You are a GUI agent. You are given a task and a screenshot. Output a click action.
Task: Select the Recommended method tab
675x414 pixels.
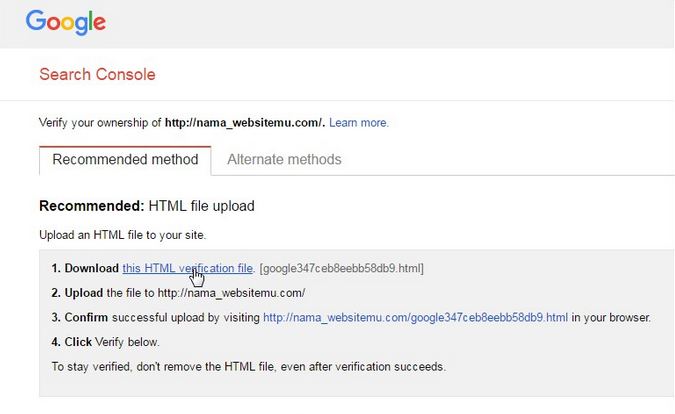click(125, 160)
